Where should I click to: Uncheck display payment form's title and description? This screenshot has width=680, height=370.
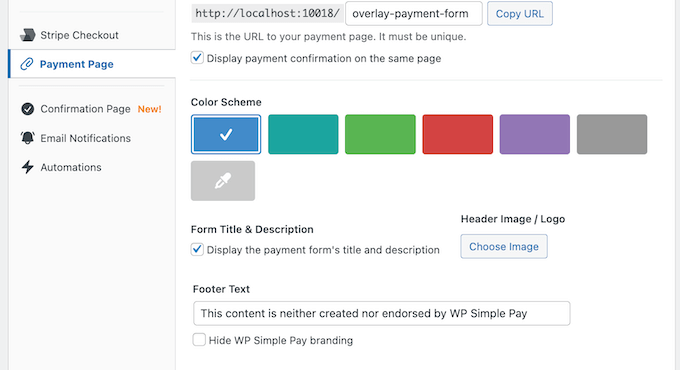point(197,249)
